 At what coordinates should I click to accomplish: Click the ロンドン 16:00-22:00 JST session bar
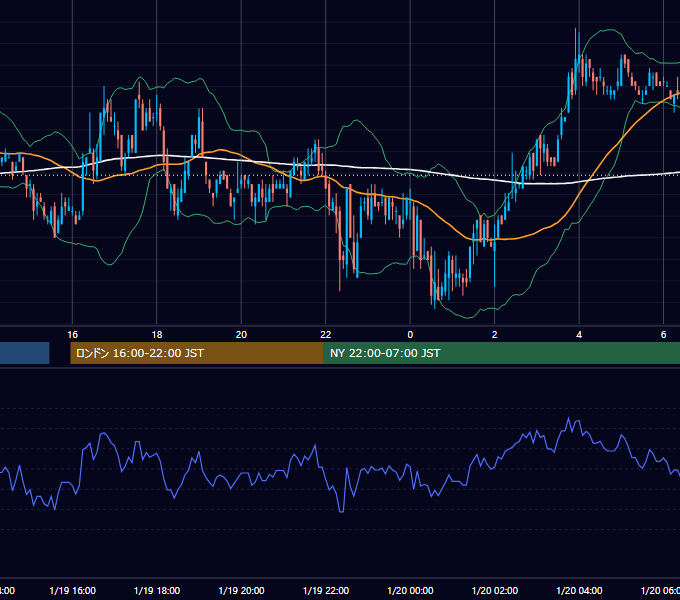click(x=197, y=353)
